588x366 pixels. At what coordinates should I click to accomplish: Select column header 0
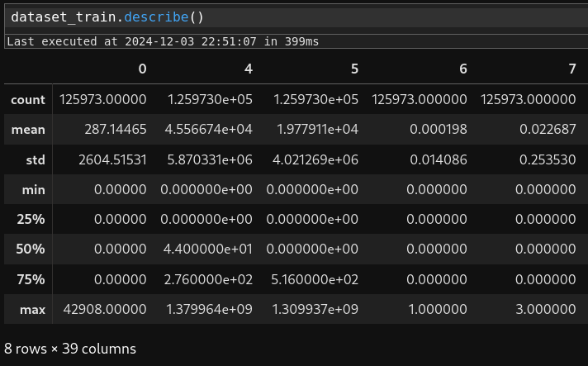coord(142,69)
